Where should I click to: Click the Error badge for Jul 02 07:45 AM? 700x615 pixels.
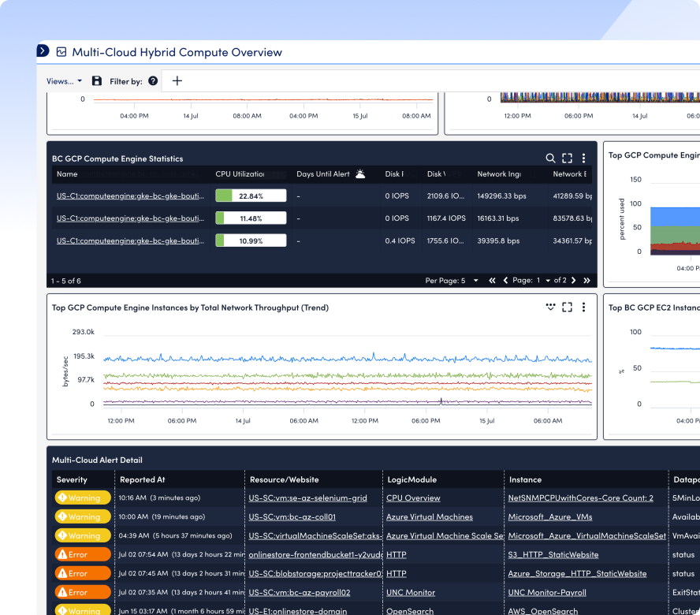(x=83, y=573)
